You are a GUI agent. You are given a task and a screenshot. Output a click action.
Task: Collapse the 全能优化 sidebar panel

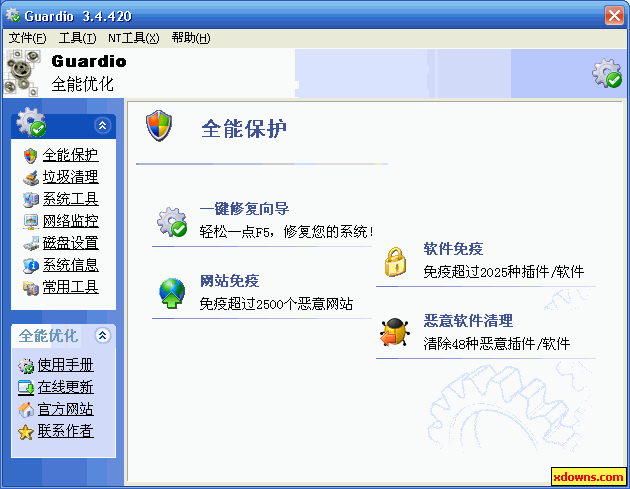pyautogui.click(x=102, y=335)
